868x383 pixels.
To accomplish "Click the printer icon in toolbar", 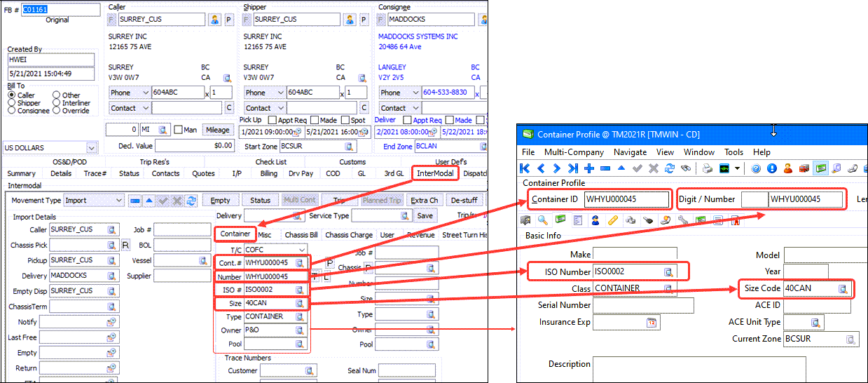I will 708,168.
